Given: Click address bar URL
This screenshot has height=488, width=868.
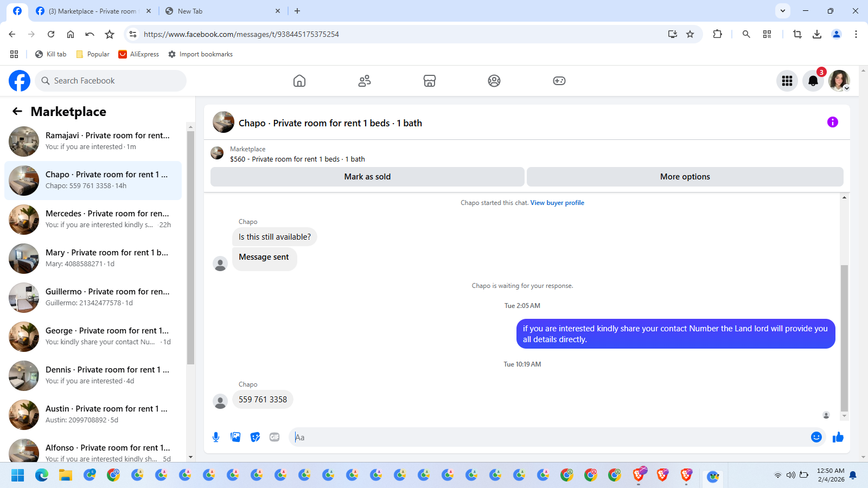Looking at the screenshot, I should [x=241, y=34].
